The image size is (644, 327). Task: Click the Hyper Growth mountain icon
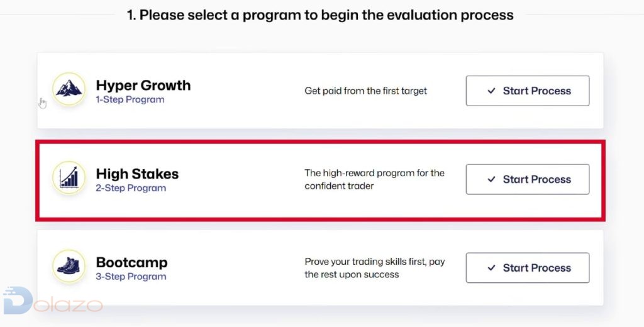(69, 89)
